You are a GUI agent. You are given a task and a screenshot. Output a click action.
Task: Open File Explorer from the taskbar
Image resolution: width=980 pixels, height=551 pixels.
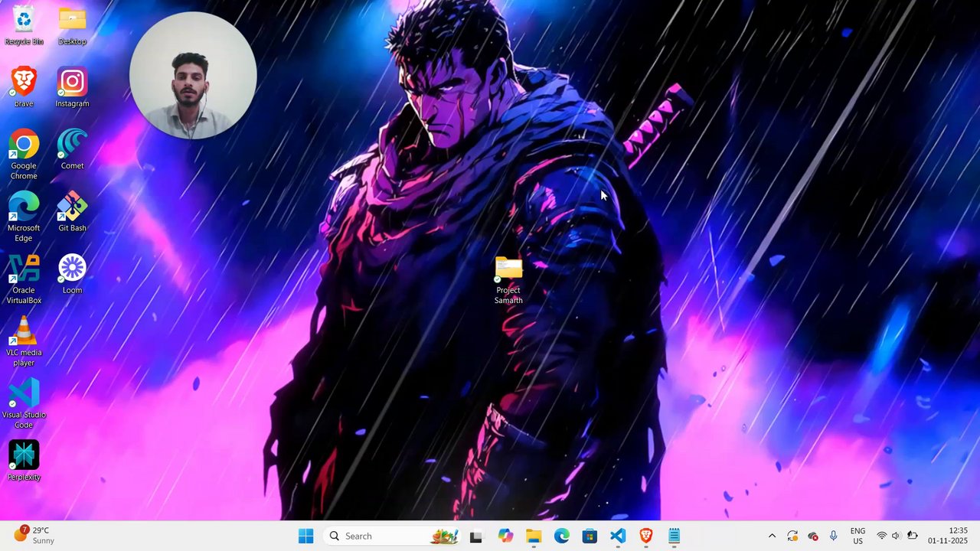(x=534, y=536)
